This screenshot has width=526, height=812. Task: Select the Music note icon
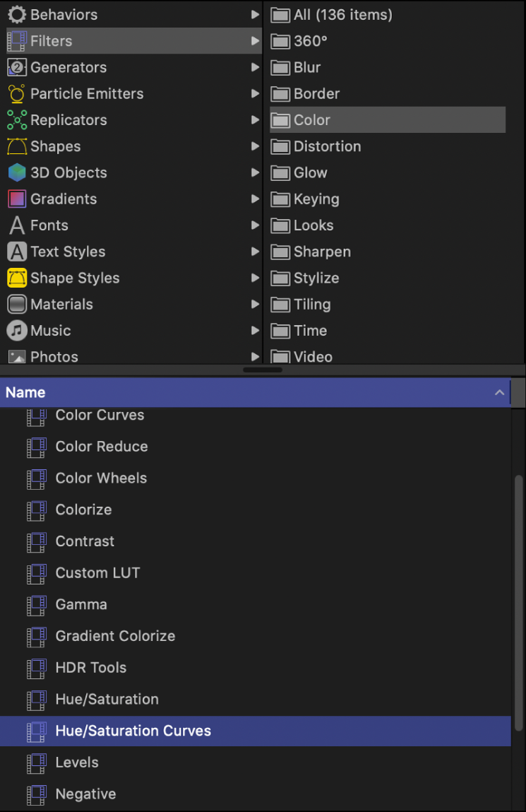[x=17, y=331]
